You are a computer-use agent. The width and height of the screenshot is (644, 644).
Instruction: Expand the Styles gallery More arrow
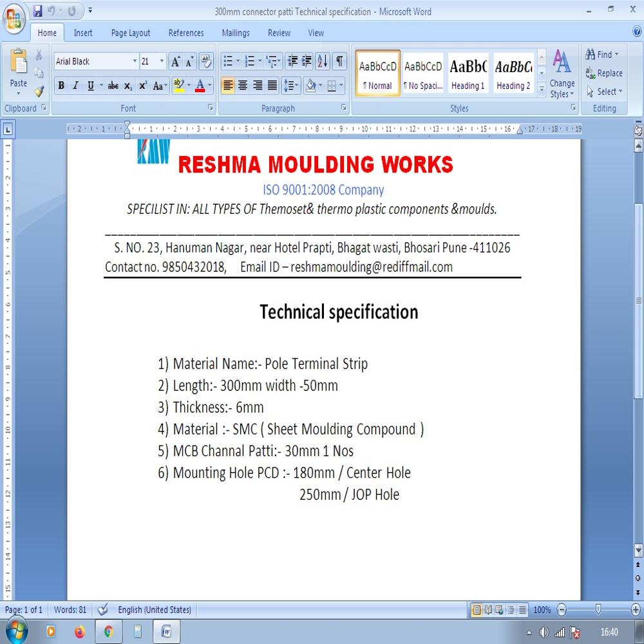(542, 88)
